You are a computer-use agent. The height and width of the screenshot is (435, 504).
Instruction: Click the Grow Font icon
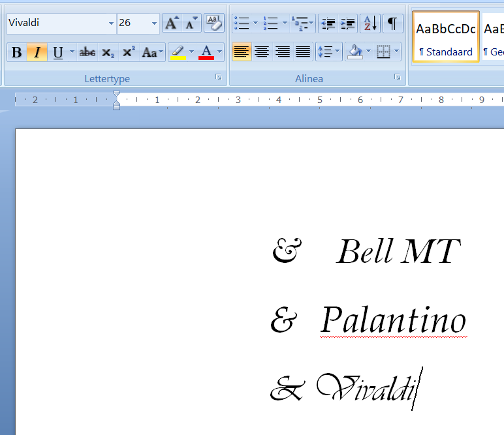pyautogui.click(x=171, y=23)
